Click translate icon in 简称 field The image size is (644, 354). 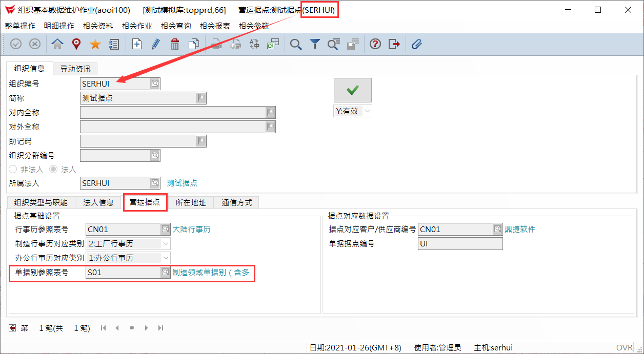coord(201,98)
